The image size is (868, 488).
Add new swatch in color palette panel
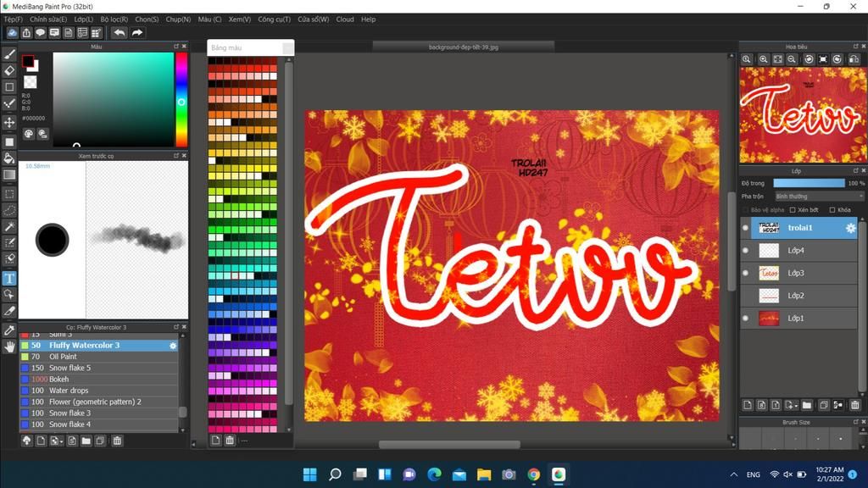point(215,441)
